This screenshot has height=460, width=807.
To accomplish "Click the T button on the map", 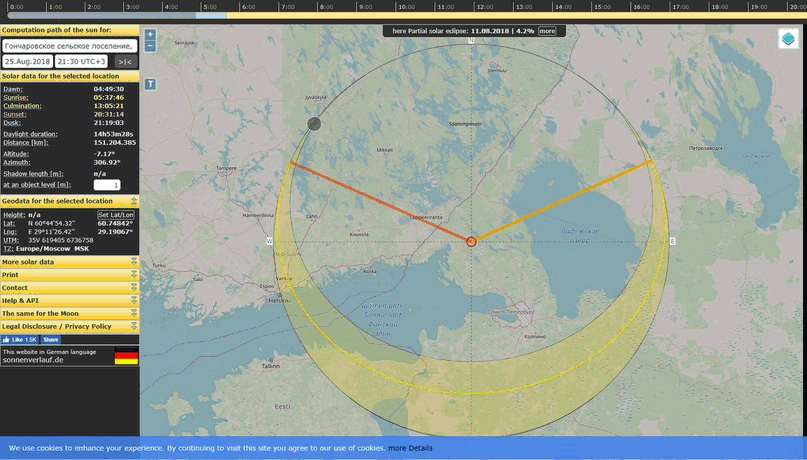I will [150, 84].
